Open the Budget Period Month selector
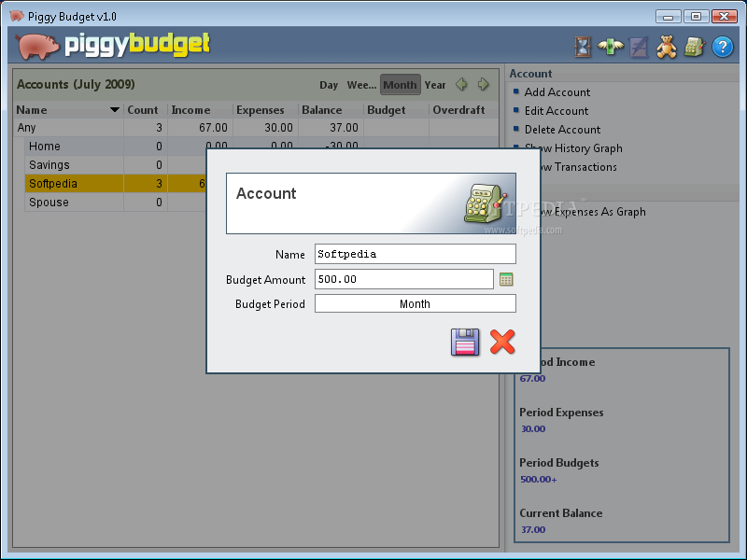 tap(415, 304)
